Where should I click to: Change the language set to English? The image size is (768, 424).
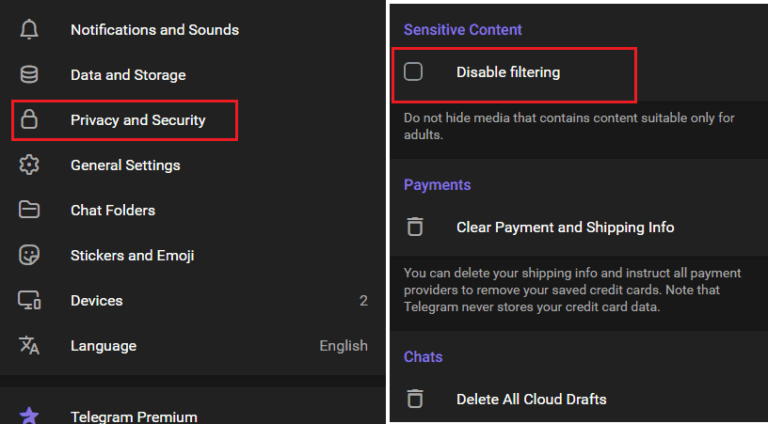pos(343,346)
